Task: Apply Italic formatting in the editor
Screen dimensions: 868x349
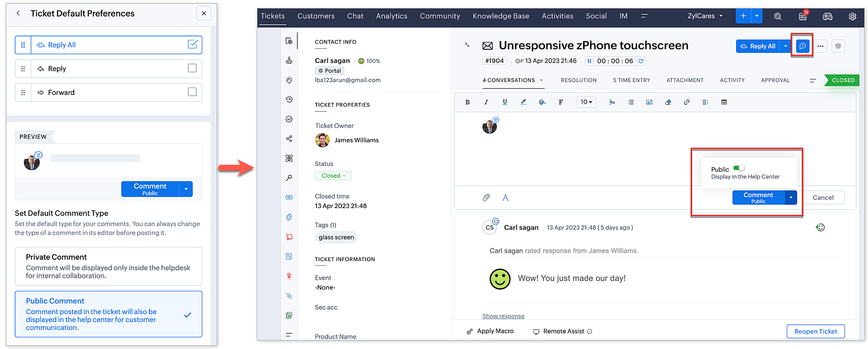Action: tap(486, 102)
